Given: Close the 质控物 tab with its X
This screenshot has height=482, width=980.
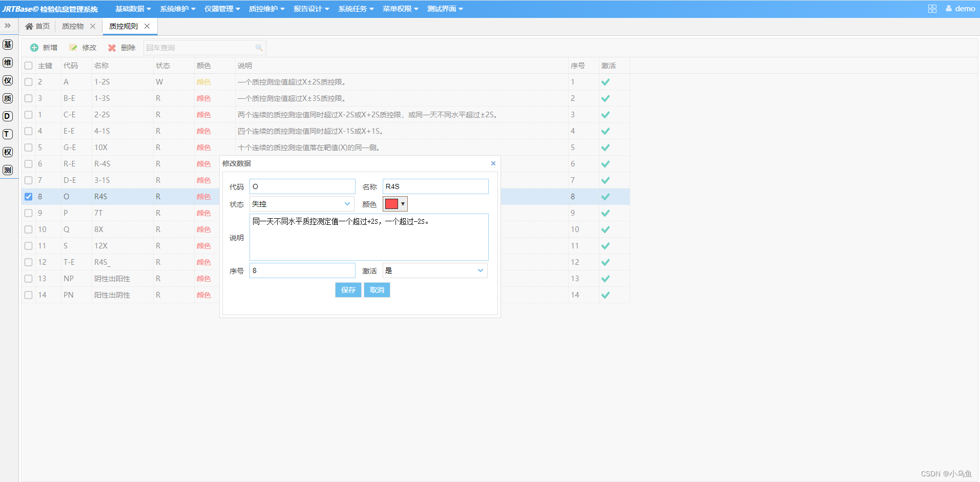Looking at the screenshot, I should [x=93, y=26].
